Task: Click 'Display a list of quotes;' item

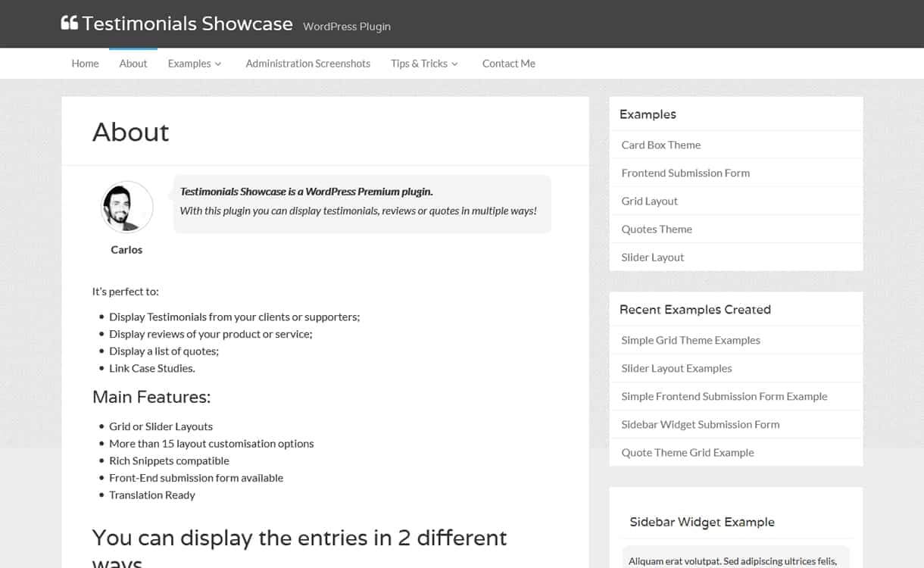Action: (164, 351)
